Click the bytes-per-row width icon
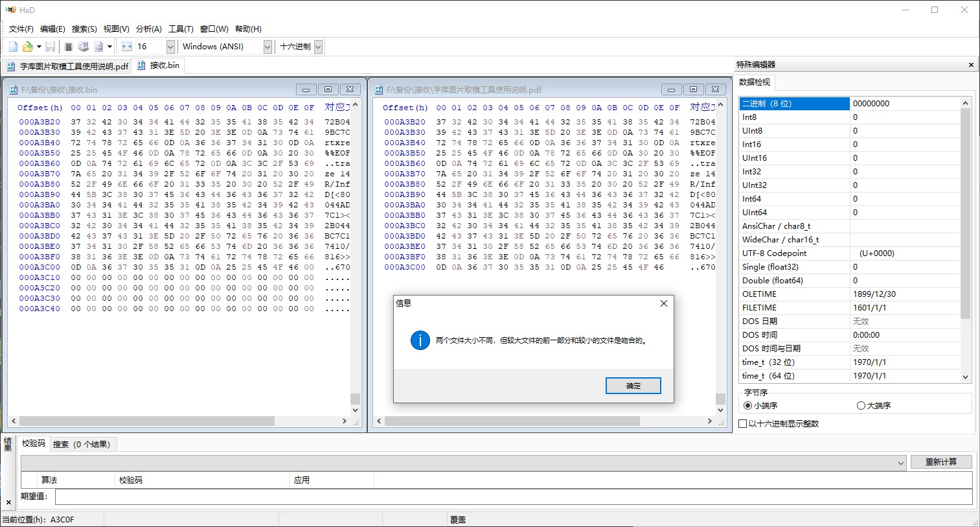Image resolution: width=980 pixels, height=527 pixels. [127, 47]
